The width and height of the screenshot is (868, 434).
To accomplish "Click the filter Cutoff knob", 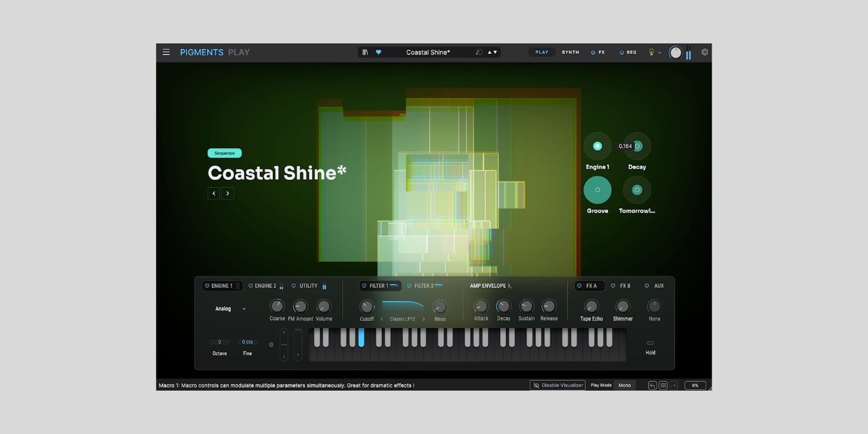I will [x=367, y=307].
